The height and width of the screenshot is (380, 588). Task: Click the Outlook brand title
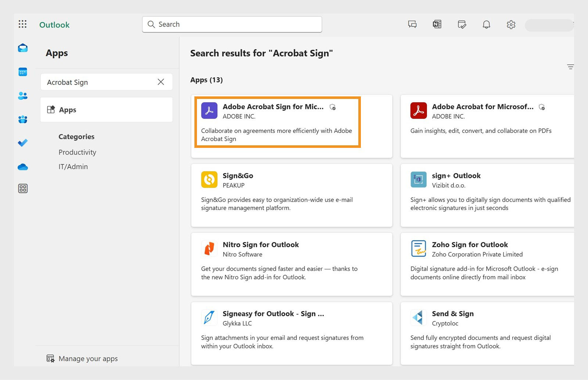click(54, 25)
